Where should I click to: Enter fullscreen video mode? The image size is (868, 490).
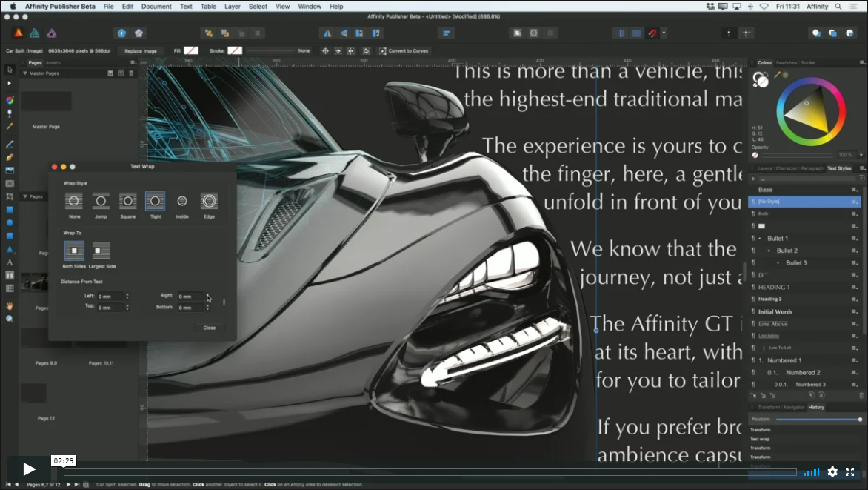849,471
